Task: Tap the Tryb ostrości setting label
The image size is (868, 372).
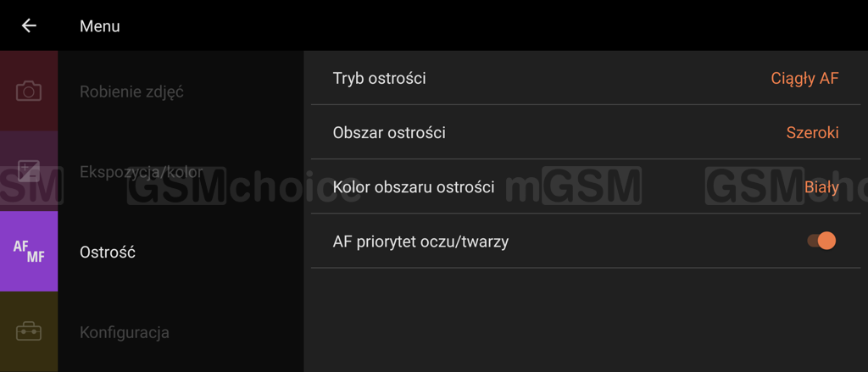Action: [380, 79]
